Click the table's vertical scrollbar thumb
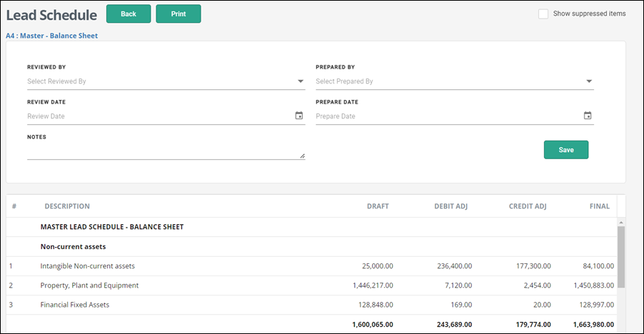The image size is (644, 334). tap(621, 257)
